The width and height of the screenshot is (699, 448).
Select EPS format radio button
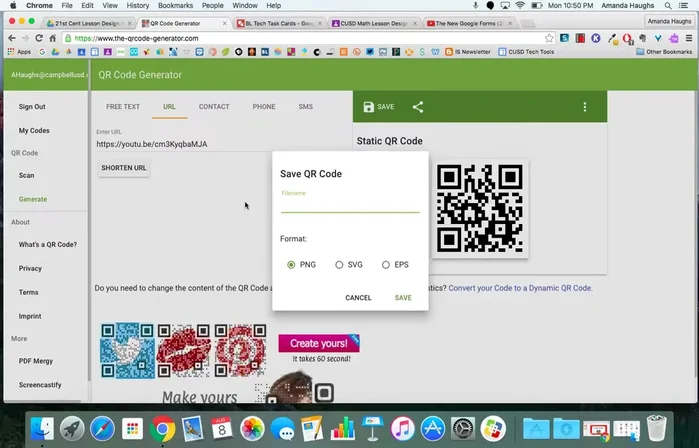(x=386, y=265)
